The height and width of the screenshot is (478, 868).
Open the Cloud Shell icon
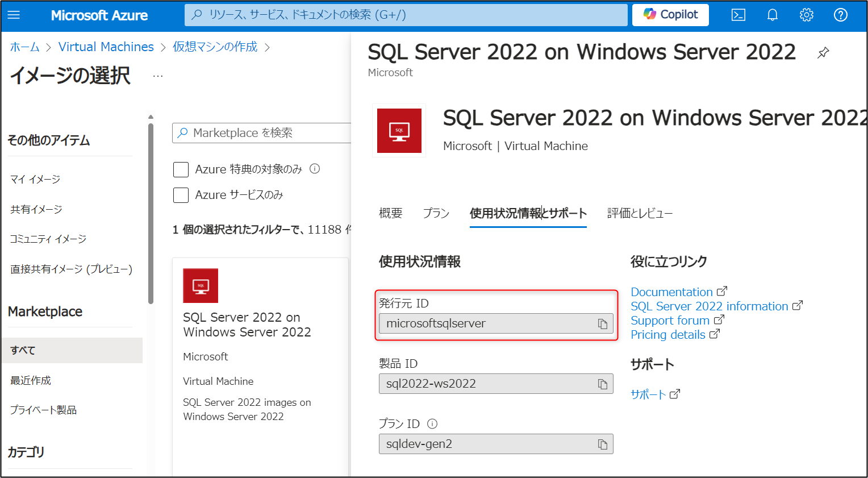(738, 15)
